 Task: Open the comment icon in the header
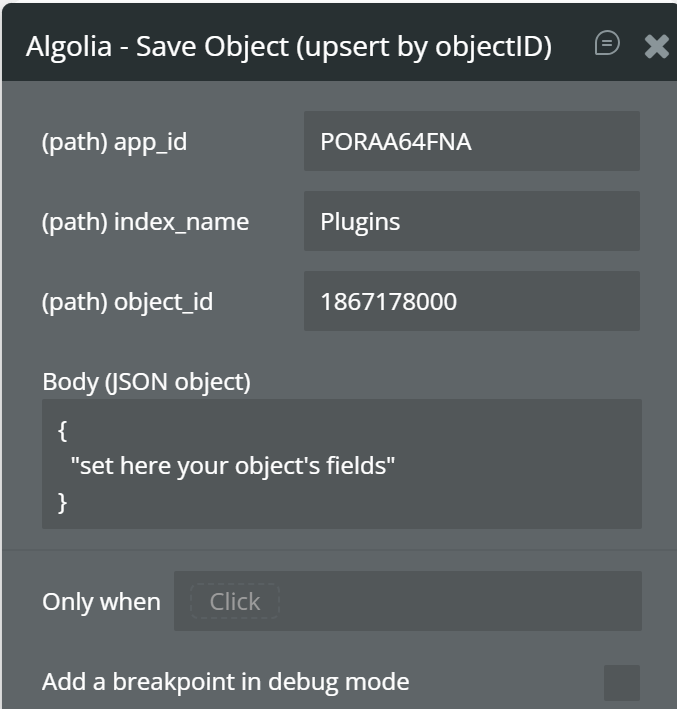[607, 43]
